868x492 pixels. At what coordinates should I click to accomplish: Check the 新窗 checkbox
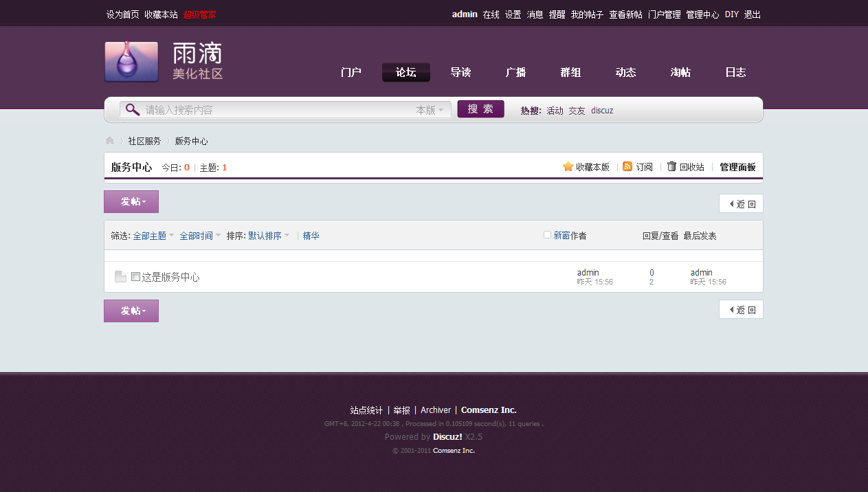pos(547,235)
